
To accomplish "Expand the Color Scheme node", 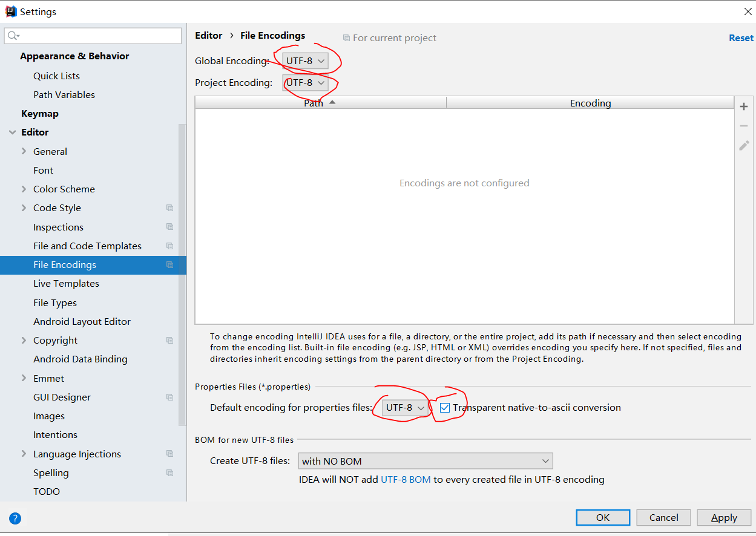I will 24,189.
